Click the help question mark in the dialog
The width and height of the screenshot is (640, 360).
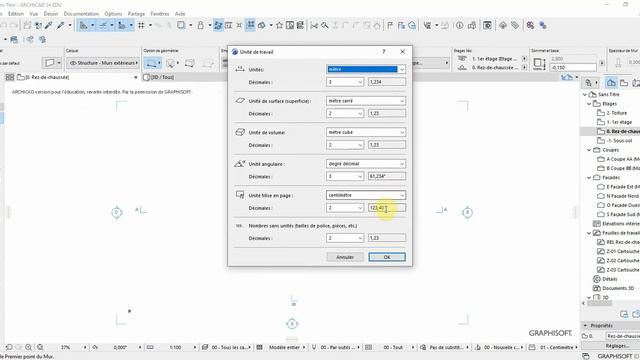tap(384, 51)
